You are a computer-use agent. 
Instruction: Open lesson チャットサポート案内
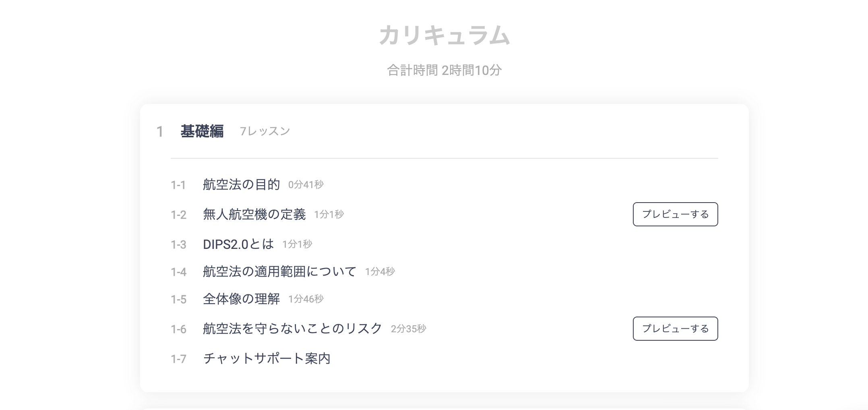tap(267, 358)
